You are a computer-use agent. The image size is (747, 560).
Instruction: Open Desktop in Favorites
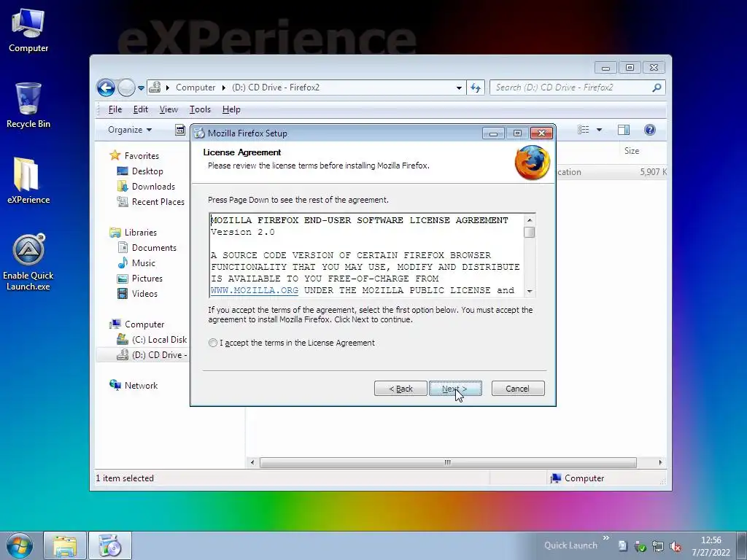[x=147, y=171]
